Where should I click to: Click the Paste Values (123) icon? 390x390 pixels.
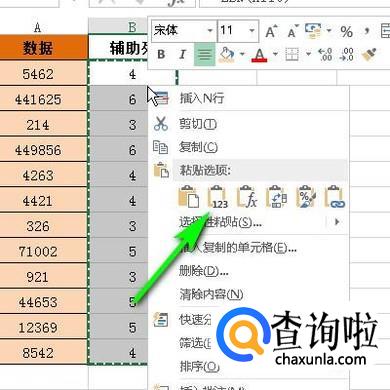pyautogui.click(x=218, y=197)
